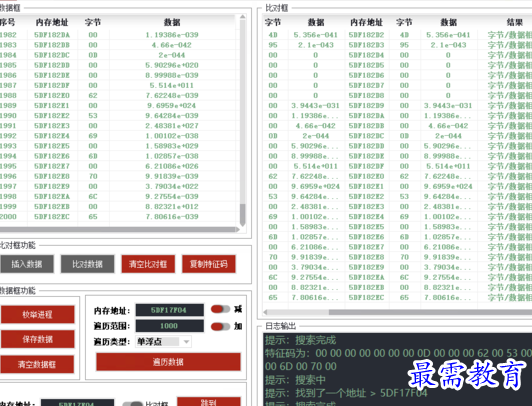This screenshot has height=406, width=532.
Task: Click the data box vertical scrollbar thumb
Action: coord(242,214)
